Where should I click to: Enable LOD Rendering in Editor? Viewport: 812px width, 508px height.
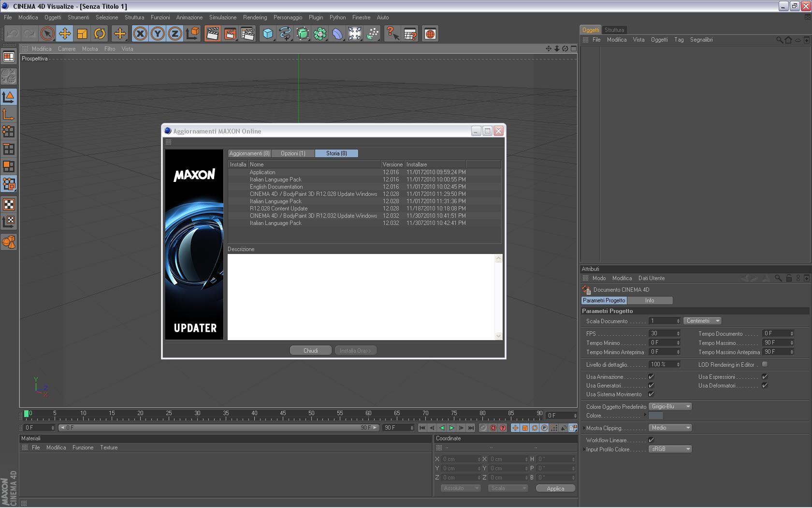pos(765,364)
